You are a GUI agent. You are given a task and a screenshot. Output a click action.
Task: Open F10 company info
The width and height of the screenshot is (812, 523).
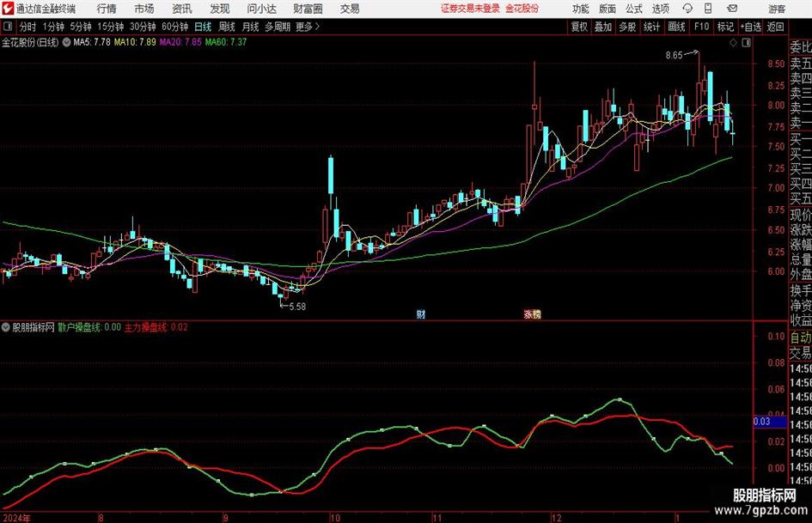pyautogui.click(x=701, y=27)
